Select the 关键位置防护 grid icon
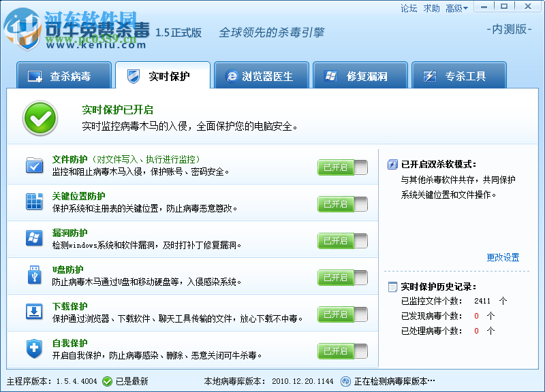Viewport: 545px width, 392px height. point(34,203)
